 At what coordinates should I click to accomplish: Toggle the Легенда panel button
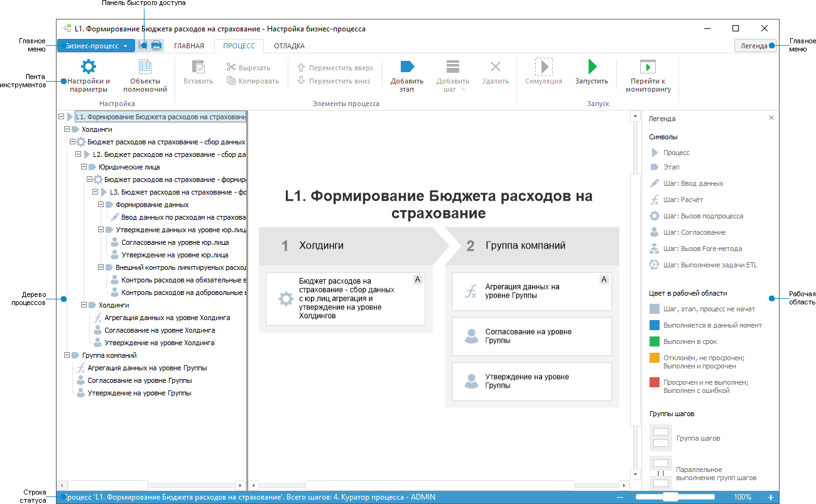click(753, 46)
